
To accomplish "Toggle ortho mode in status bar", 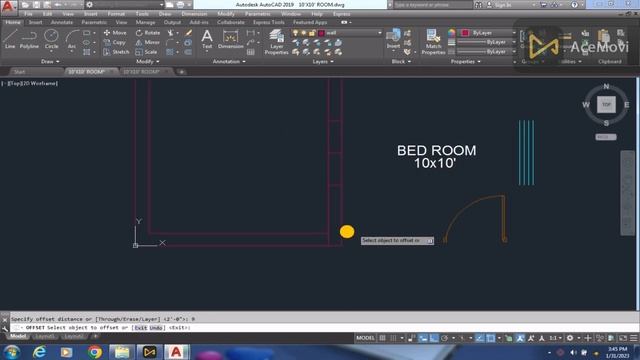I will (433, 338).
